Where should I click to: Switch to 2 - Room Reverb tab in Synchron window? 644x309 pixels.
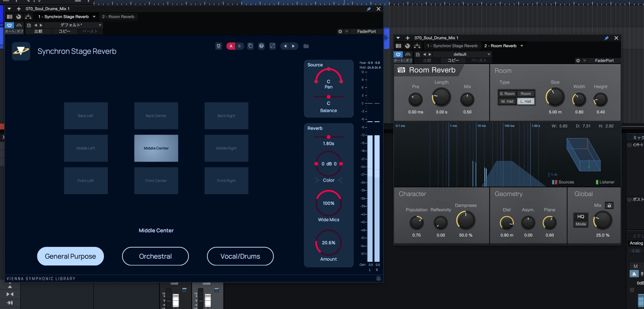(118, 17)
